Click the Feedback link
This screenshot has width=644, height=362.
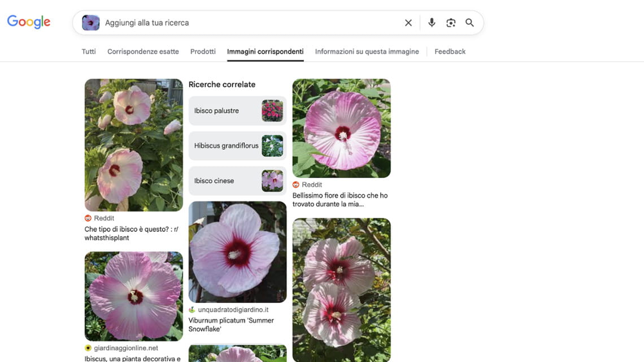[x=450, y=51]
